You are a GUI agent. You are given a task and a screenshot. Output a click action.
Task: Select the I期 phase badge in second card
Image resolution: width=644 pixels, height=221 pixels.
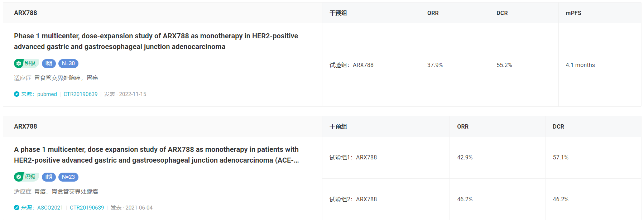point(49,177)
